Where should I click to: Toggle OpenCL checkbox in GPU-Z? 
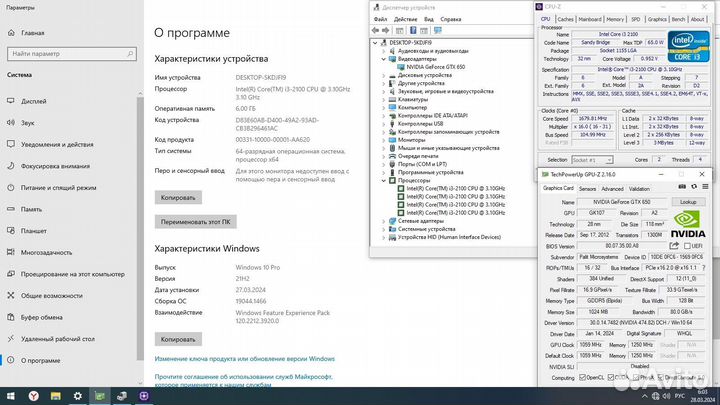582,377
